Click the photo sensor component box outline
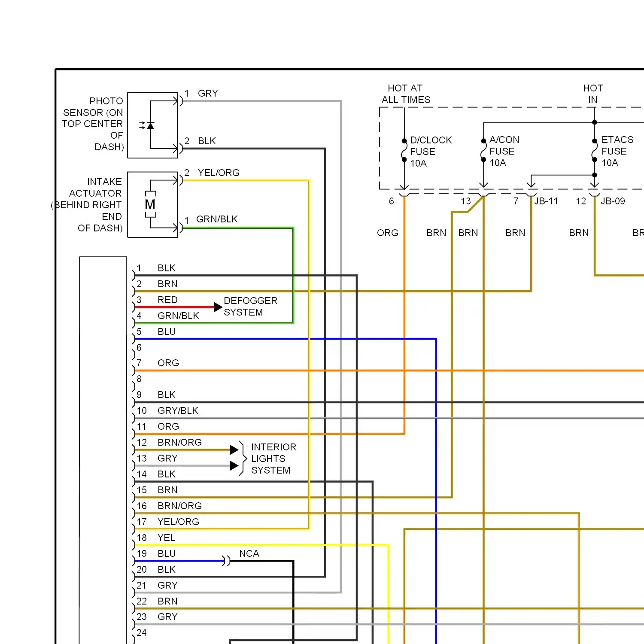Viewport: 644px width, 644px height. click(153, 125)
